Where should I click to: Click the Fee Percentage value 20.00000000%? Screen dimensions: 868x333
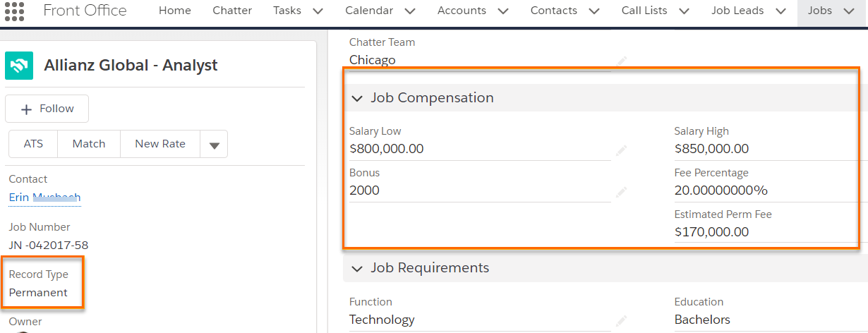pos(721,190)
